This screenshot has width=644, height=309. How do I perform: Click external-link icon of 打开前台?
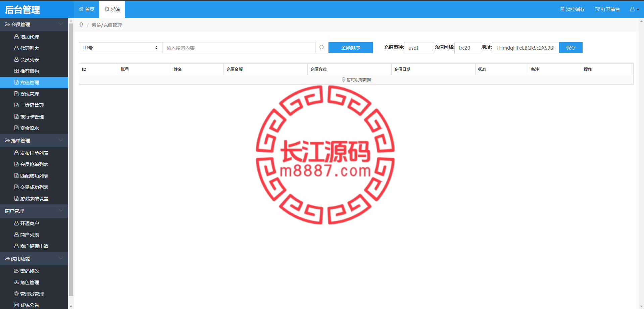(x=597, y=9)
